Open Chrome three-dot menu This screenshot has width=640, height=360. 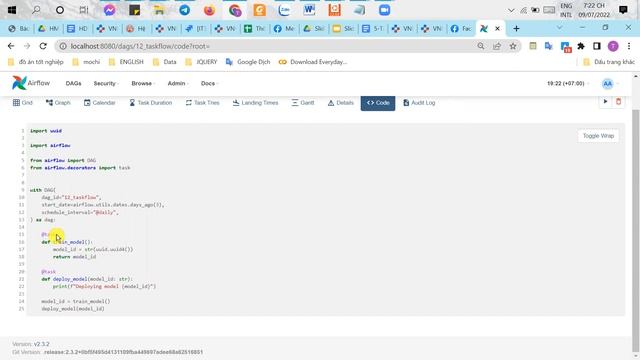(x=629, y=46)
